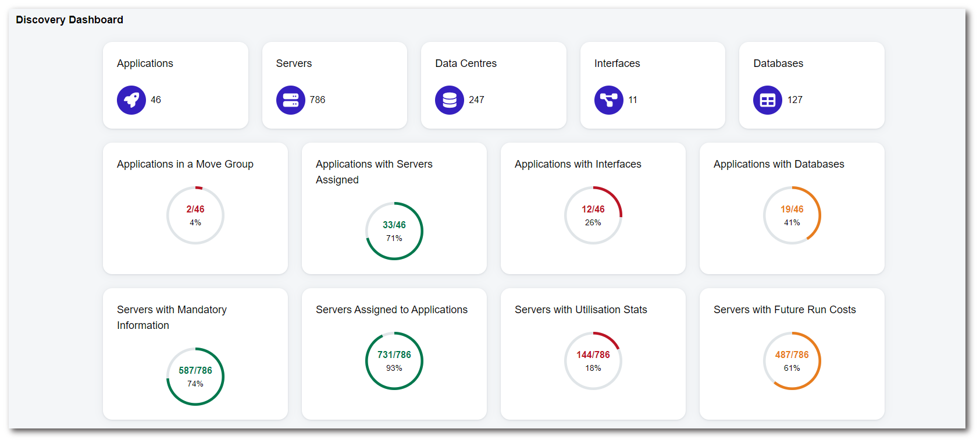Viewport: 980px width, 443px height.
Task: Click the Servers count 786
Action: click(318, 100)
